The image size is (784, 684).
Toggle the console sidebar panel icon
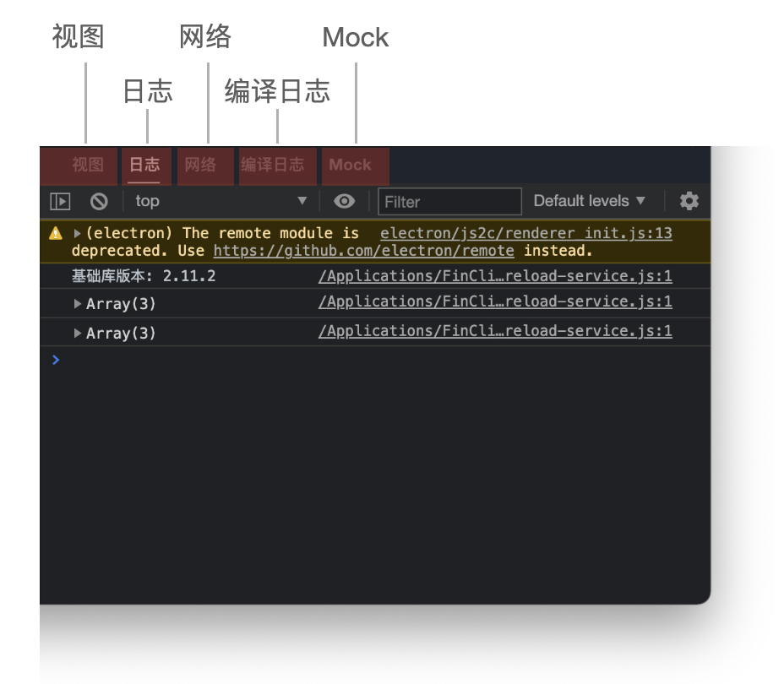[60, 201]
